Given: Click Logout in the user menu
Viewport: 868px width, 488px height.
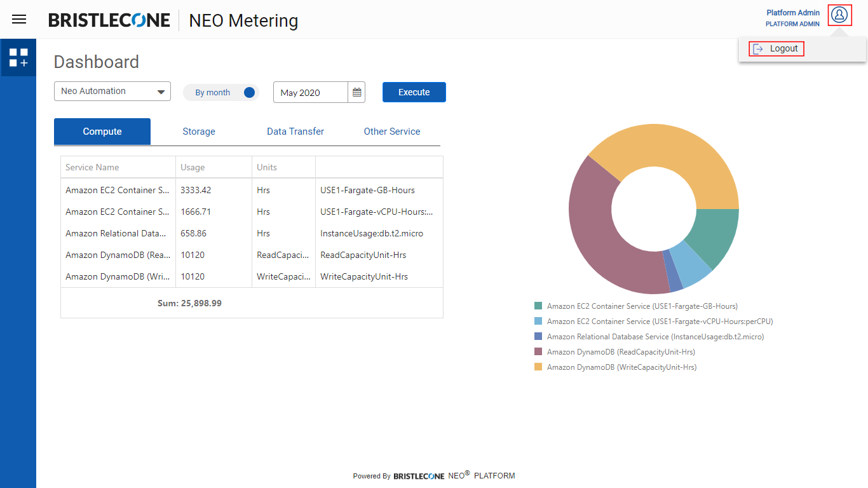Looking at the screenshot, I should tap(783, 49).
